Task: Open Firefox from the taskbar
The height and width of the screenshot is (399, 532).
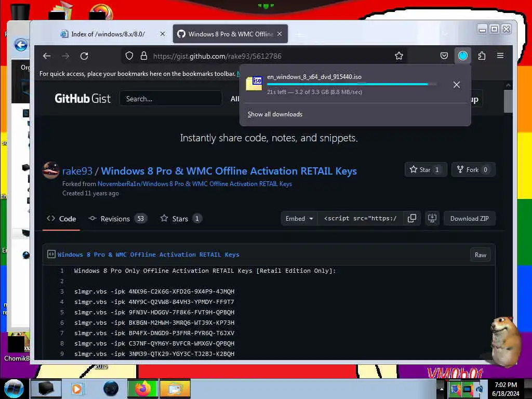Action: [142, 389]
